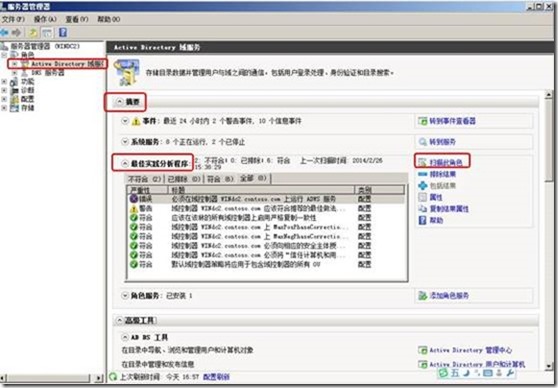Open the 操作(A) menu
The height and width of the screenshot is (388, 558).
click(x=45, y=19)
